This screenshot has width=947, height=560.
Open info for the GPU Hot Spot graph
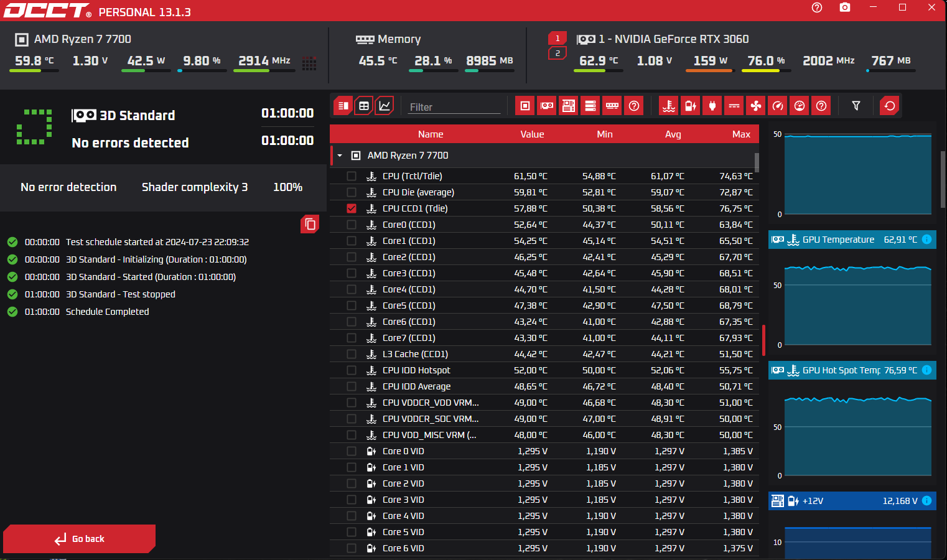click(926, 370)
